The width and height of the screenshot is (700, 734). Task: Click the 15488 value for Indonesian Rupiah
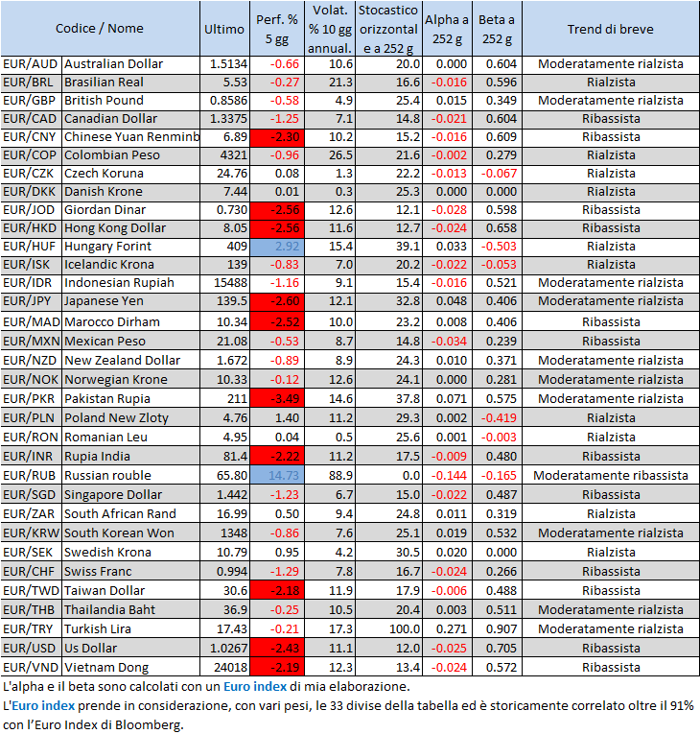click(224, 283)
